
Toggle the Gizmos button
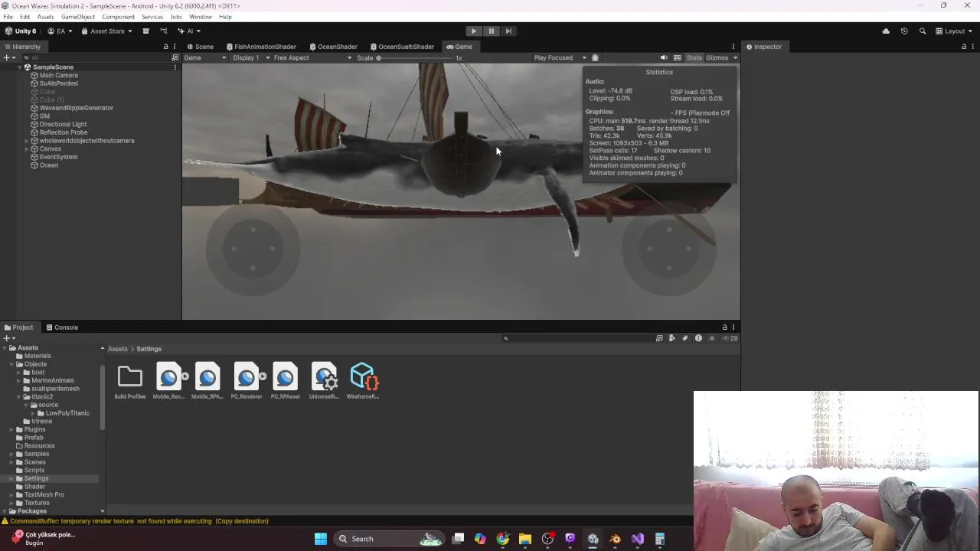(717, 58)
